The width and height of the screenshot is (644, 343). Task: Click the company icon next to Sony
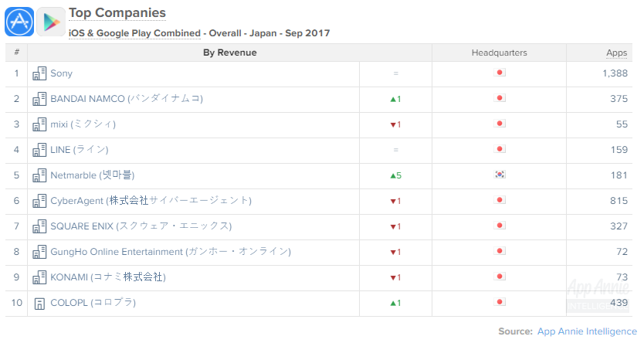pos(39,73)
